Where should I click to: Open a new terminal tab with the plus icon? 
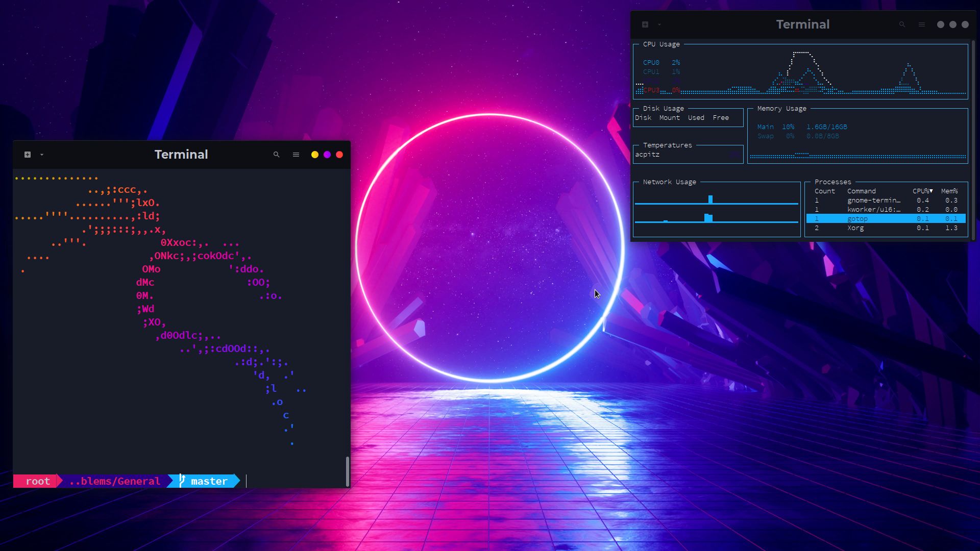click(27, 155)
